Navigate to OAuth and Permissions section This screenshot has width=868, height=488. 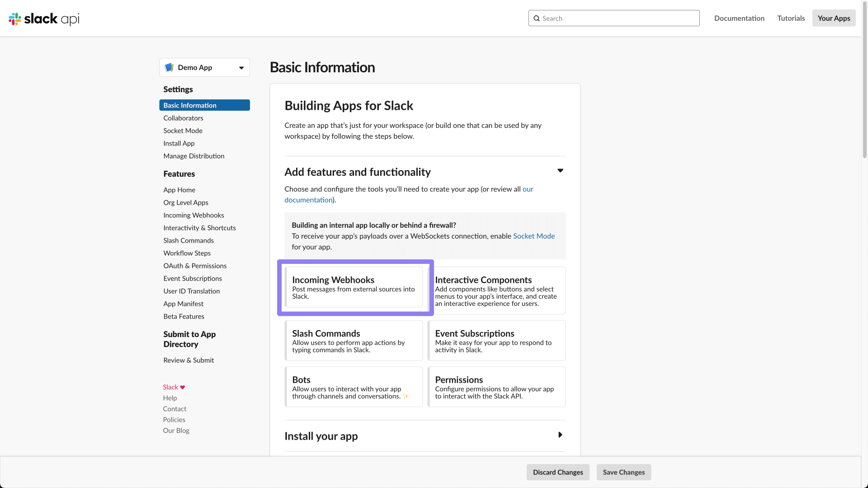pos(195,265)
